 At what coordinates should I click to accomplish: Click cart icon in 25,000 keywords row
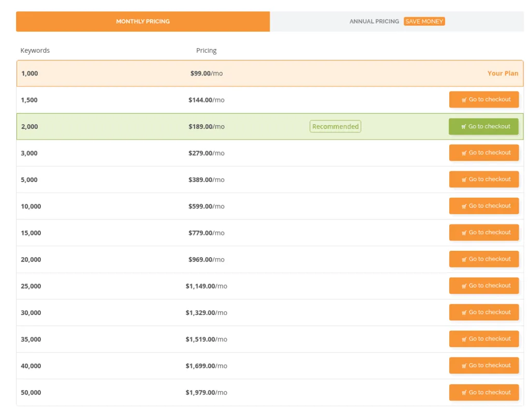click(464, 286)
